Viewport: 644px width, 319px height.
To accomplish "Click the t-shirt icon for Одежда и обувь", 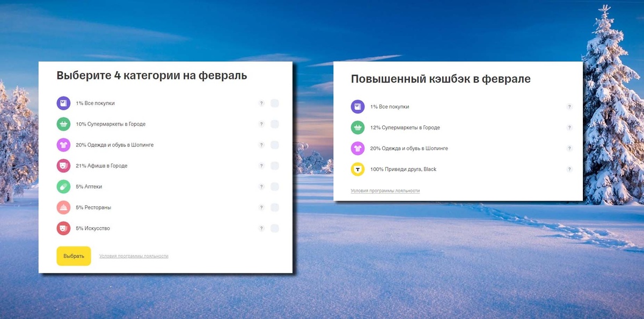I will click(x=63, y=145).
